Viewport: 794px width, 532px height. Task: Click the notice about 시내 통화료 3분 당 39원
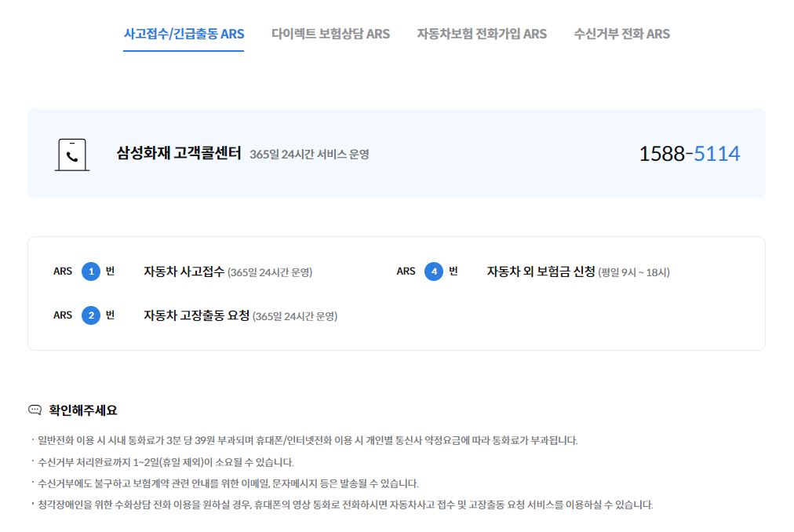(308, 440)
